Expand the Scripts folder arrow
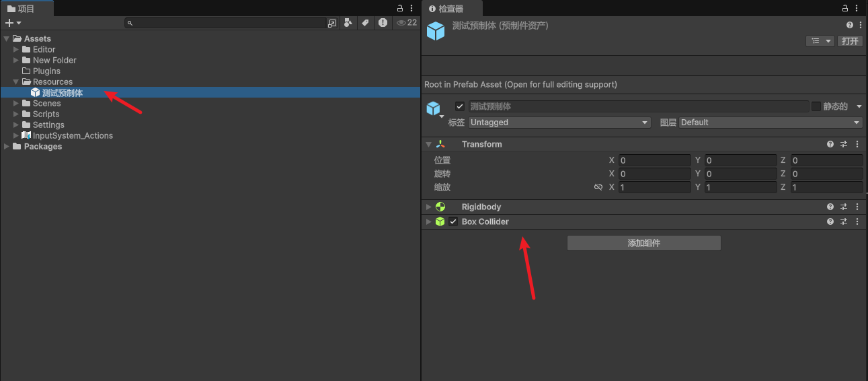This screenshot has width=868, height=381. [x=16, y=114]
